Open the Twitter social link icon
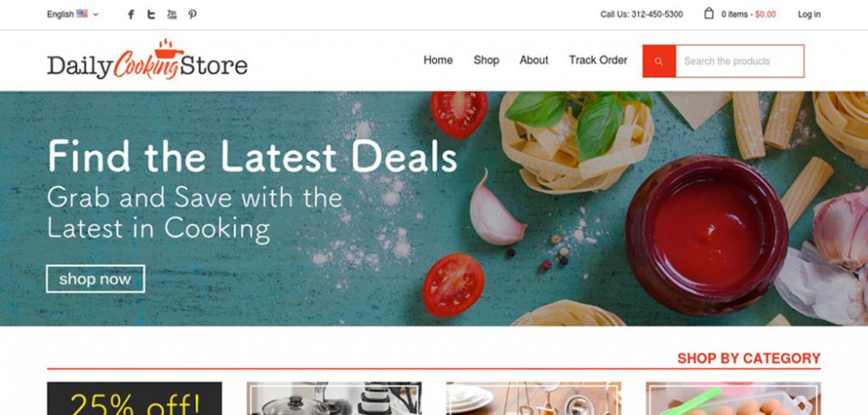Image resolution: width=868 pixels, height=415 pixels. coord(151,14)
